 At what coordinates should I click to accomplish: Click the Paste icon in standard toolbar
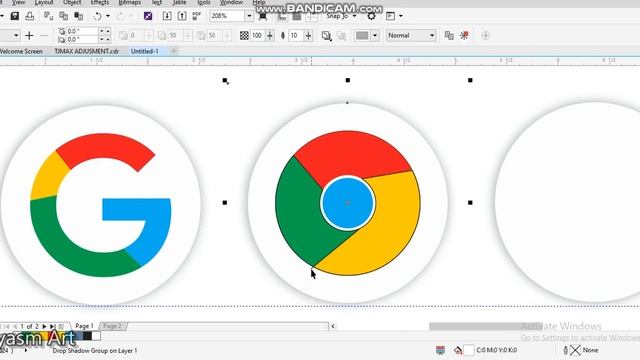pyautogui.click(x=79, y=16)
